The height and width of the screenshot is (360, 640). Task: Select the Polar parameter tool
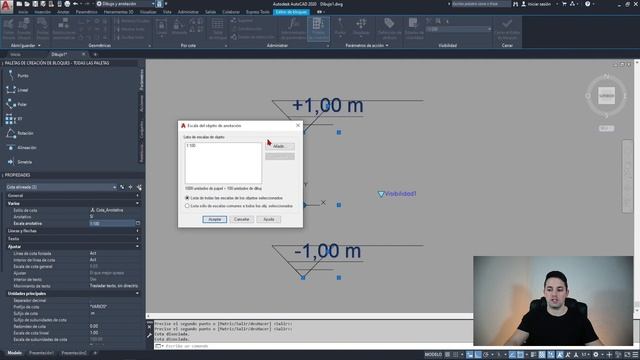[x=17, y=104]
